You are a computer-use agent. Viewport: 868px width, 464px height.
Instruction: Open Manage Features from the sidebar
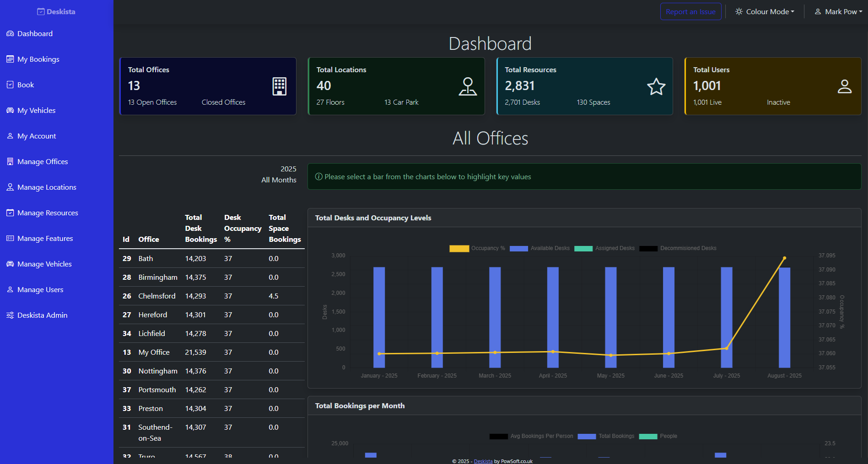click(45, 238)
